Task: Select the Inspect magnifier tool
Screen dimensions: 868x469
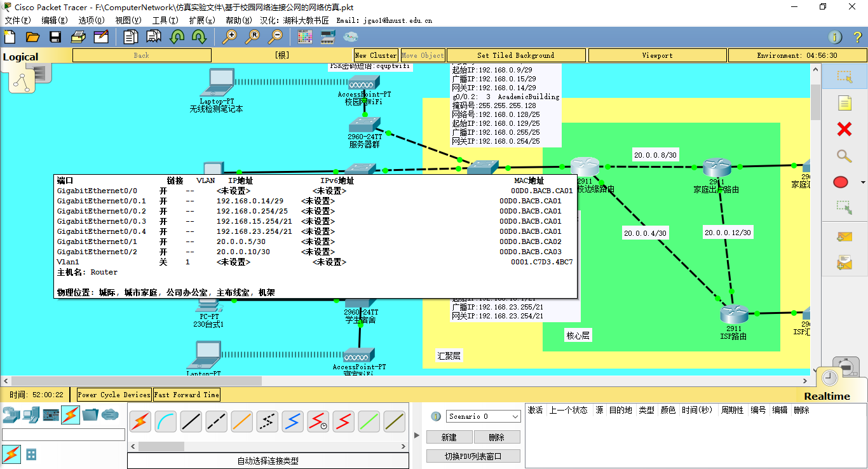Action: point(844,156)
